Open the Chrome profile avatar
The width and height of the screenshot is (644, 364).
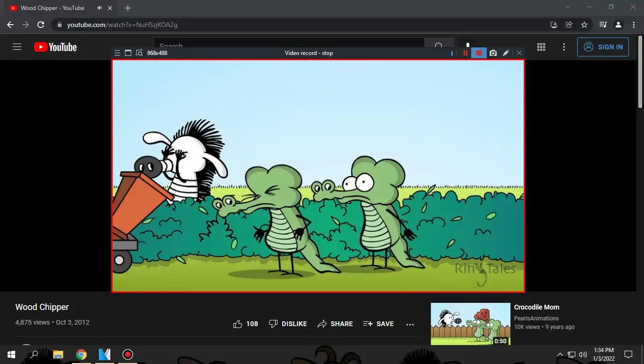click(618, 25)
